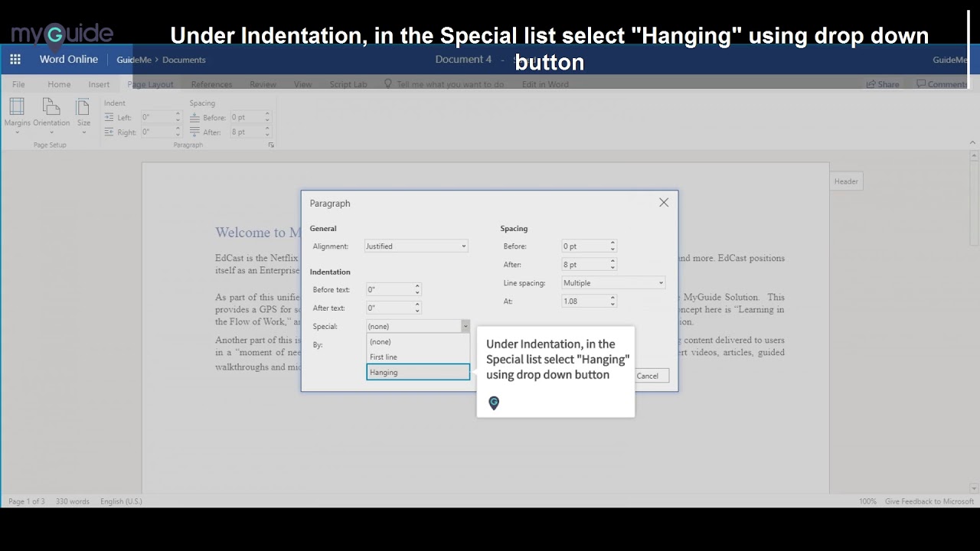This screenshot has height=551, width=980.
Task: Decrease ribbon Right indent value
Action: [x=178, y=135]
